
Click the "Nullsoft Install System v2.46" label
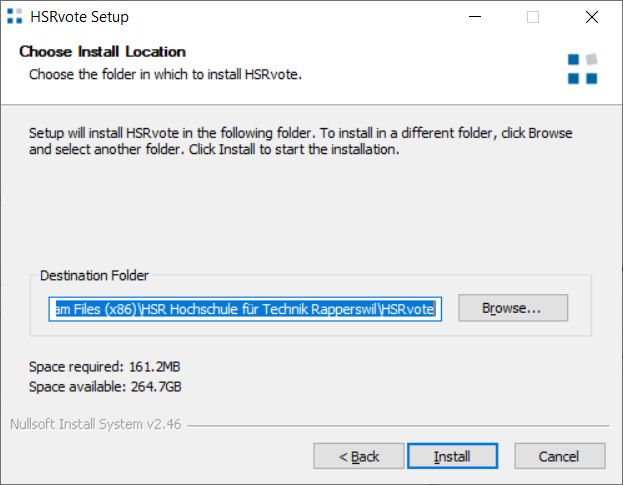tap(96, 425)
